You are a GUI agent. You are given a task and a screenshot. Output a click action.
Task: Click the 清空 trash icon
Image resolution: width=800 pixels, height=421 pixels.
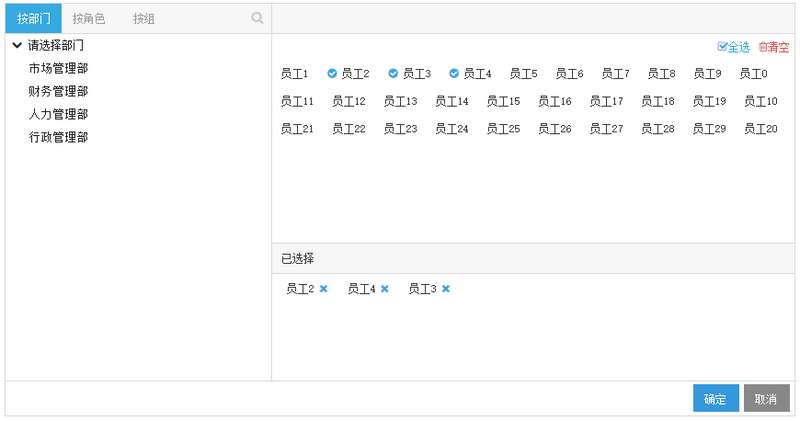tap(763, 47)
